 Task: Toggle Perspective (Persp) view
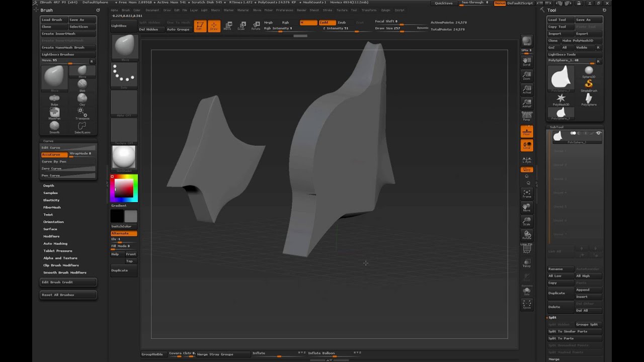(x=527, y=117)
